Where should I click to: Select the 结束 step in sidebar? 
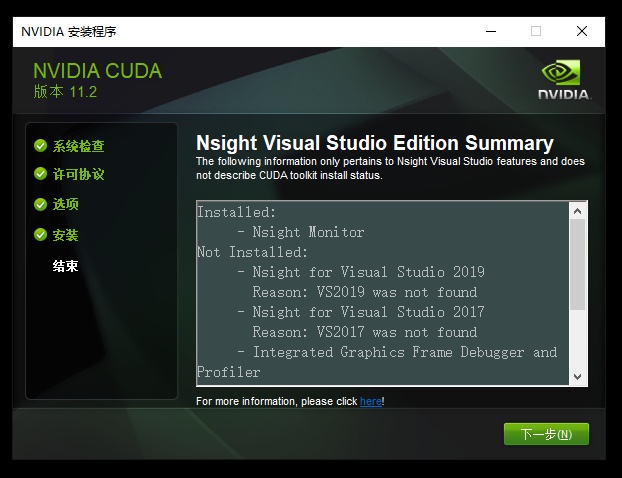pos(66,267)
